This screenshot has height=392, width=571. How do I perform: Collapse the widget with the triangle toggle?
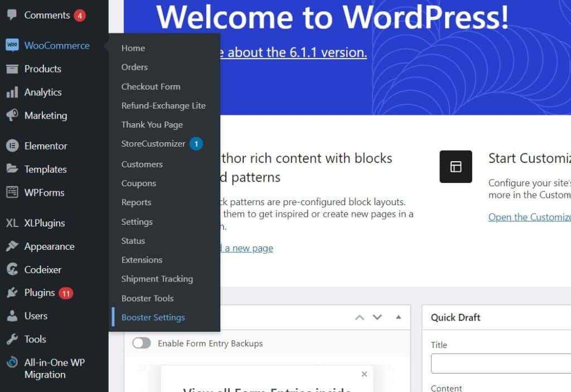coord(398,317)
